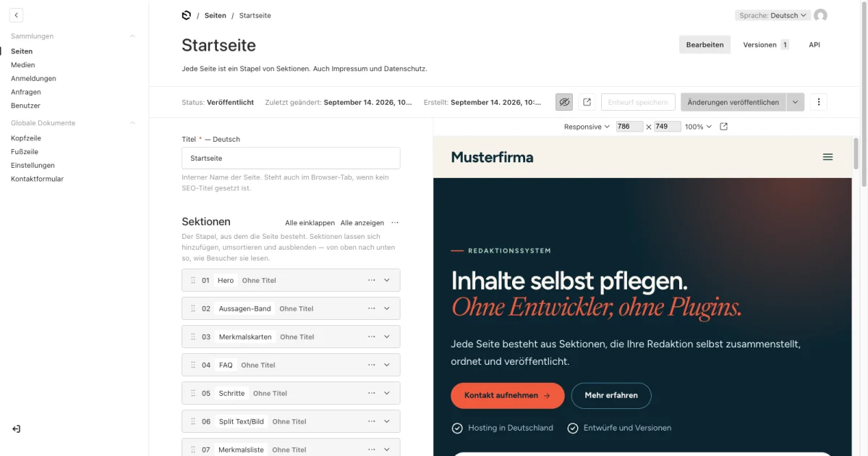Image resolution: width=868 pixels, height=456 pixels.
Task: Switch to the API tab
Action: click(814, 45)
